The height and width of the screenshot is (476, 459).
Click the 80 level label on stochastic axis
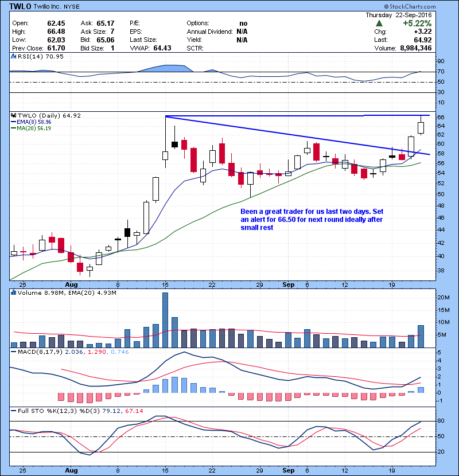point(441,421)
